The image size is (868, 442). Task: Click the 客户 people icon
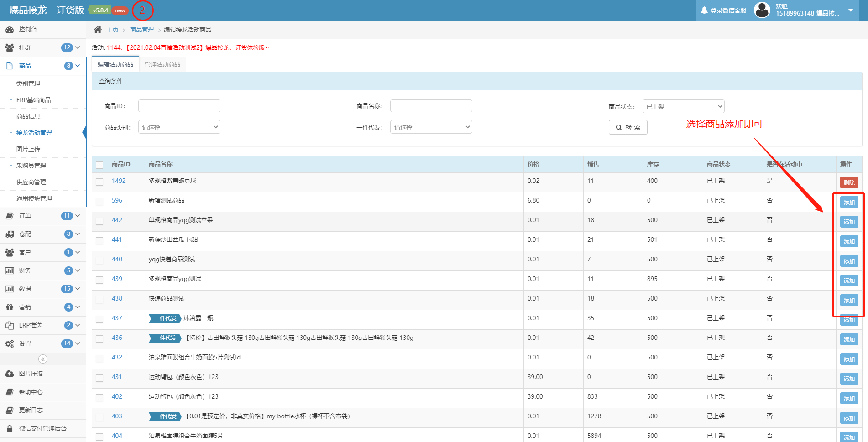(x=10, y=252)
